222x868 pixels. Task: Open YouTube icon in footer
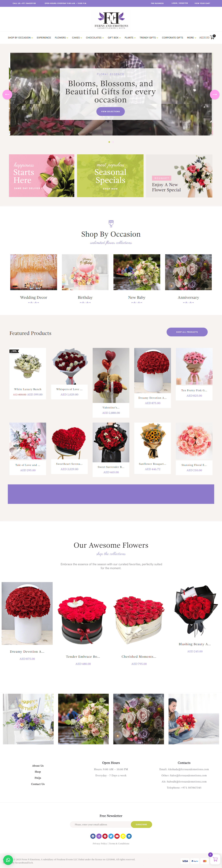click(x=117, y=836)
